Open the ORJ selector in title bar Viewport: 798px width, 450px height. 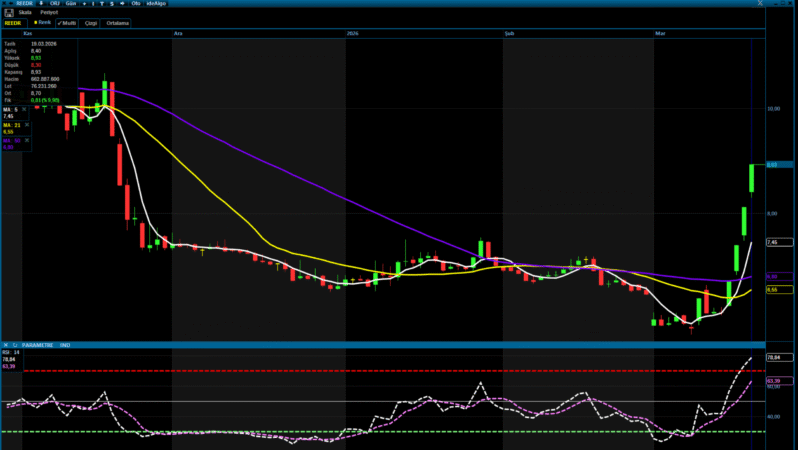click(x=55, y=4)
